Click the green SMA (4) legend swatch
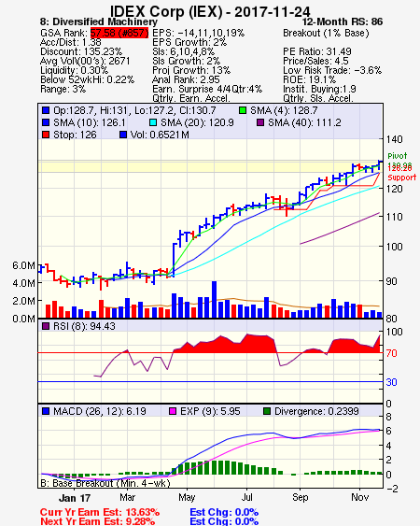The width and height of the screenshot is (420, 526). (243, 110)
